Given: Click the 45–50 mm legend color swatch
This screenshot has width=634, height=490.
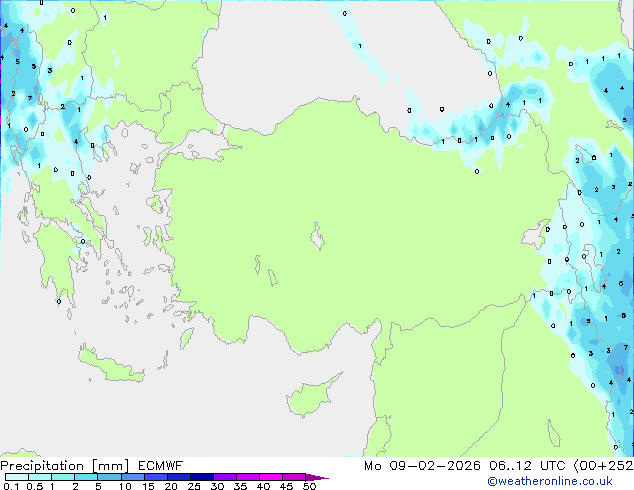Looking at the screenshot, I should click(x=294, y=477).
